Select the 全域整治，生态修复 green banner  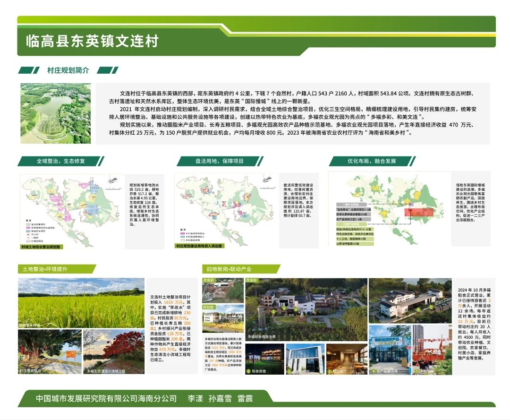[61, 161]
